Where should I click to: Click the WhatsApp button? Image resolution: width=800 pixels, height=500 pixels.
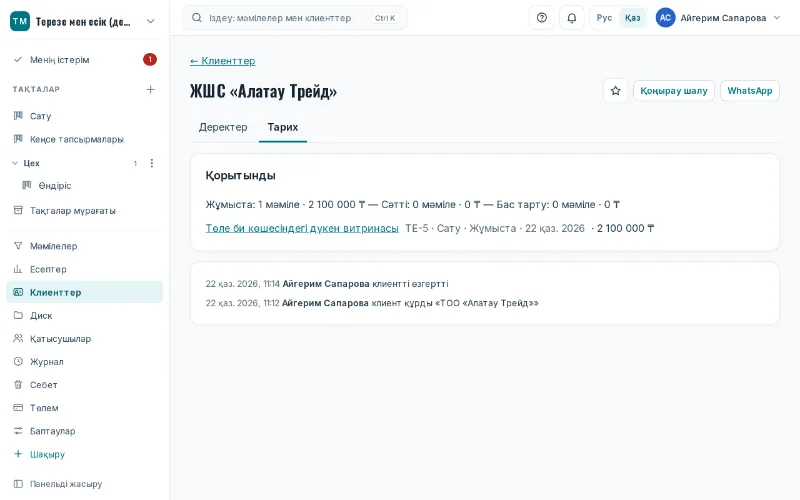pos(749,91)
